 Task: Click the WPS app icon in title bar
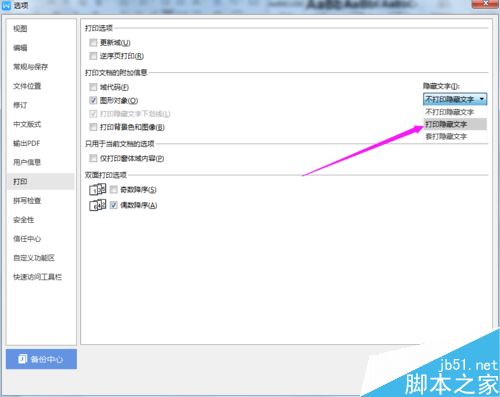(6, 6)
